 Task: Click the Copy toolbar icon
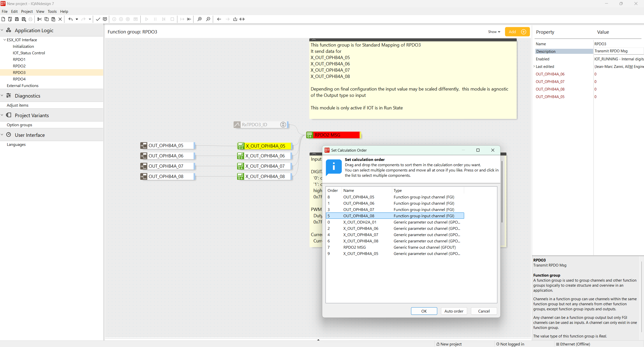click(x=47, y=19)
